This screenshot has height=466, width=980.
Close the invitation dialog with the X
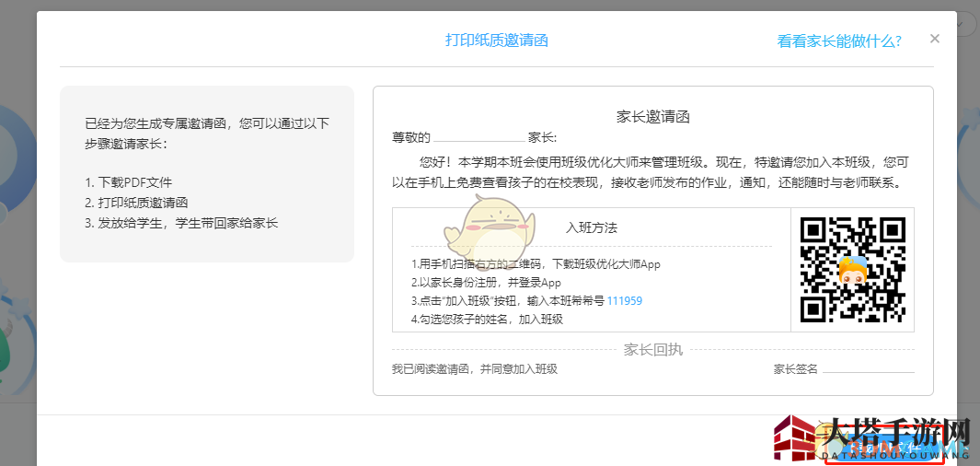[x=934, y=39]
